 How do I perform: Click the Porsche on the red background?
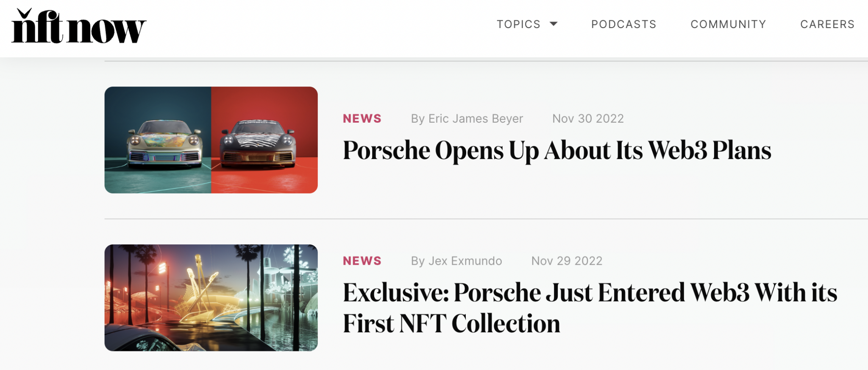(258, 144)
